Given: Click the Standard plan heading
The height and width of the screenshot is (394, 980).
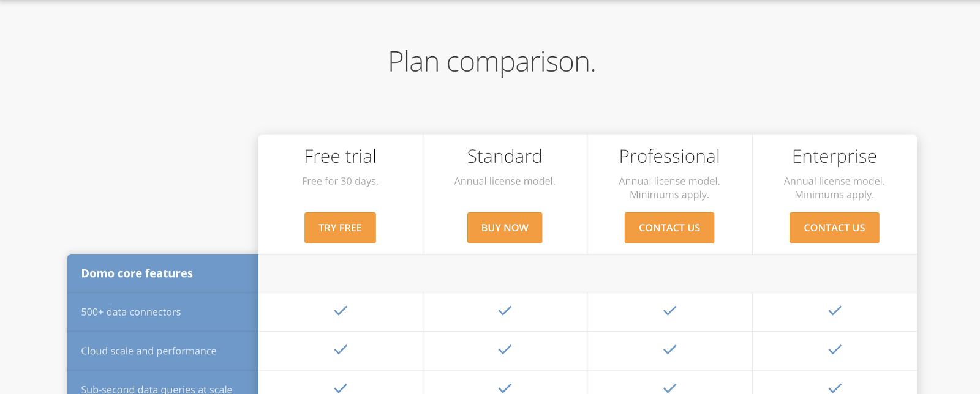Looking at the screenshot, I should [x=505, y=157].
